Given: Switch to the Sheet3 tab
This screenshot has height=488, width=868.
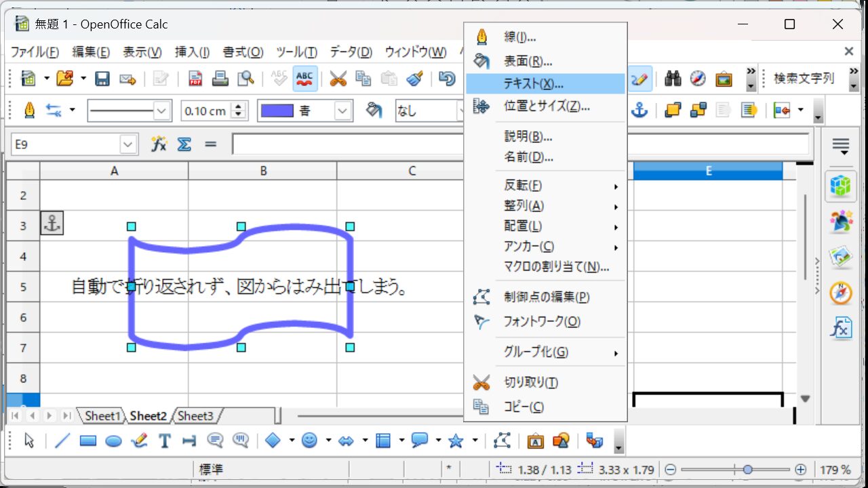Looking at the screenshot, I should [x=195, y=415].
